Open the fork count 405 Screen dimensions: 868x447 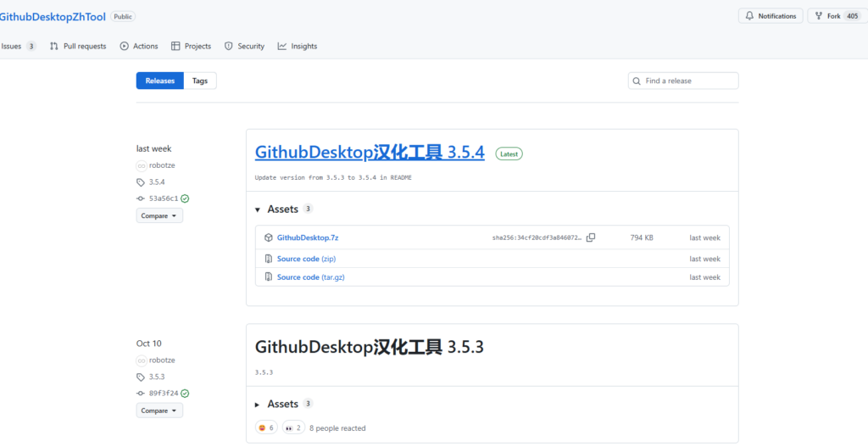pos(853,16)
